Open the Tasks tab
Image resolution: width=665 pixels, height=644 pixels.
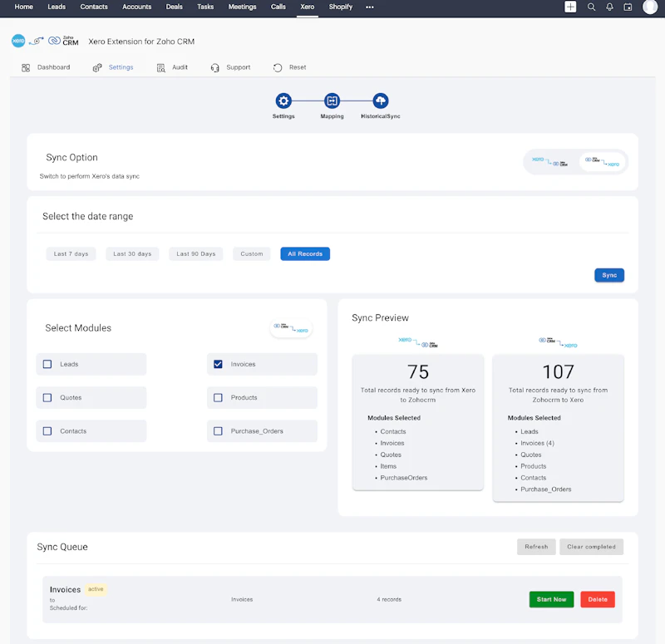[205, 7]
